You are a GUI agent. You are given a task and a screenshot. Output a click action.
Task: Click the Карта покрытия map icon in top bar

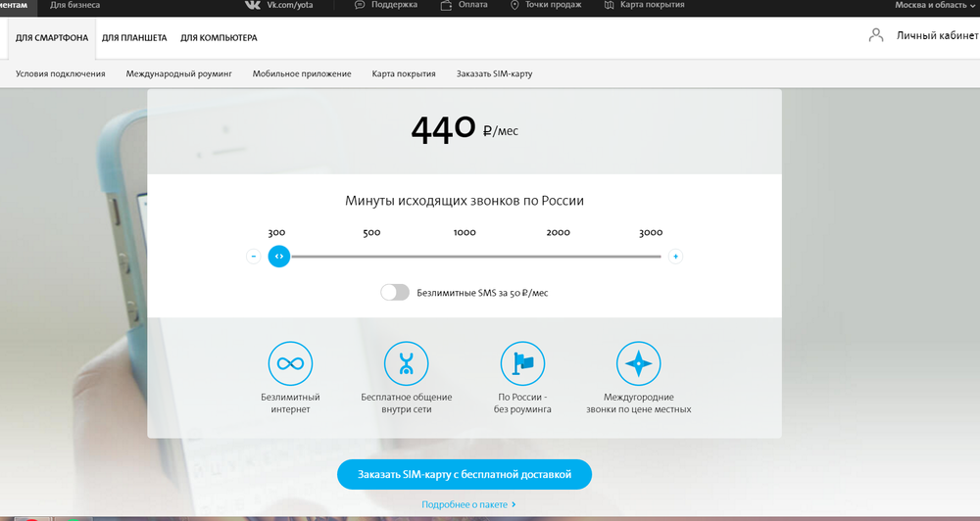pyautogui.click(x=610, y=5)
